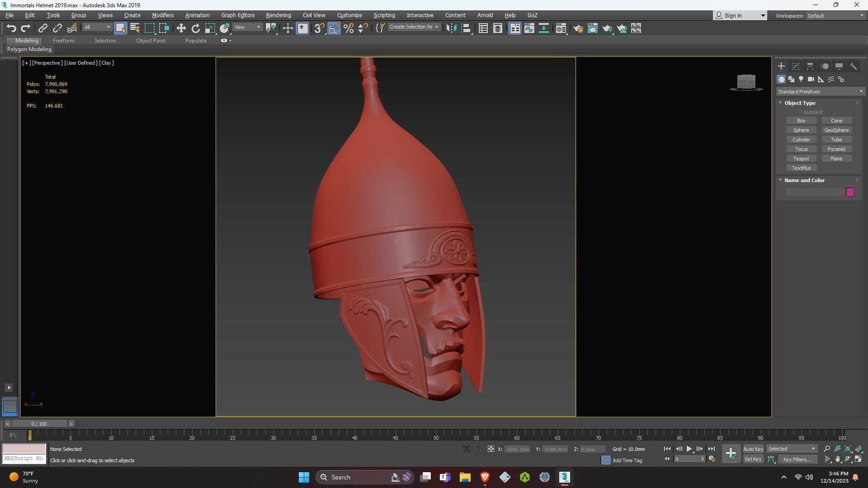Select the Lights category icon

pyautogui.click(x=801, y=79)
